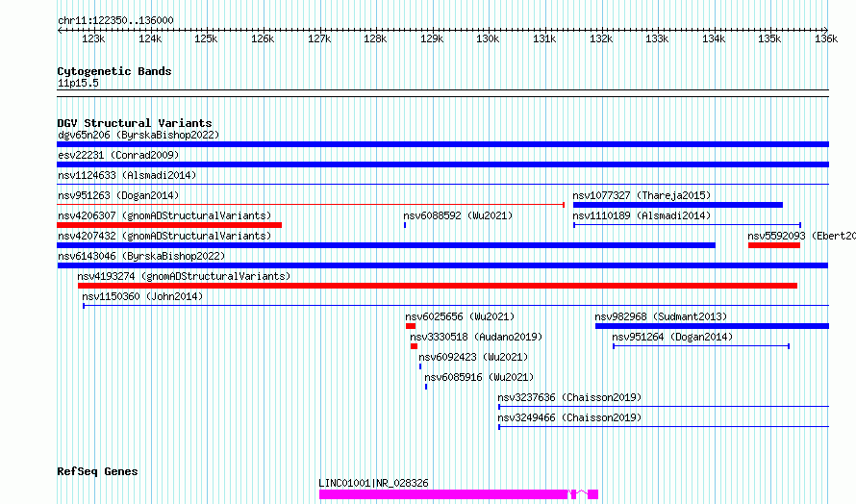Select the nsv1110189 thin blue line

coord(688,225)
